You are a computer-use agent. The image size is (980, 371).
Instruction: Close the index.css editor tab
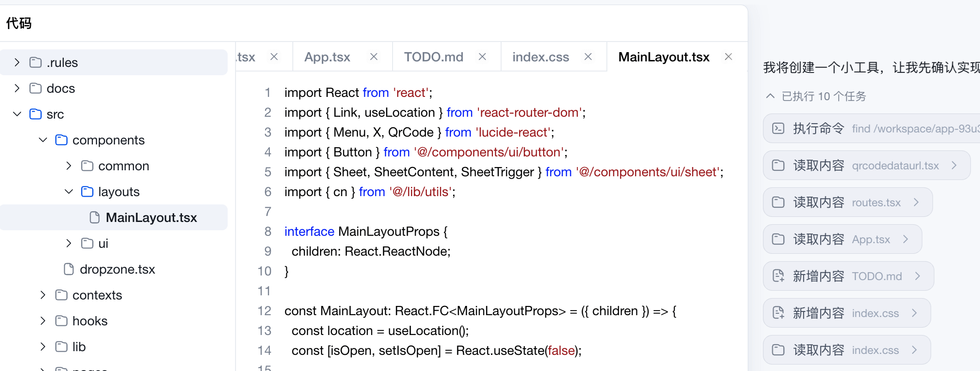coord(588,57)
